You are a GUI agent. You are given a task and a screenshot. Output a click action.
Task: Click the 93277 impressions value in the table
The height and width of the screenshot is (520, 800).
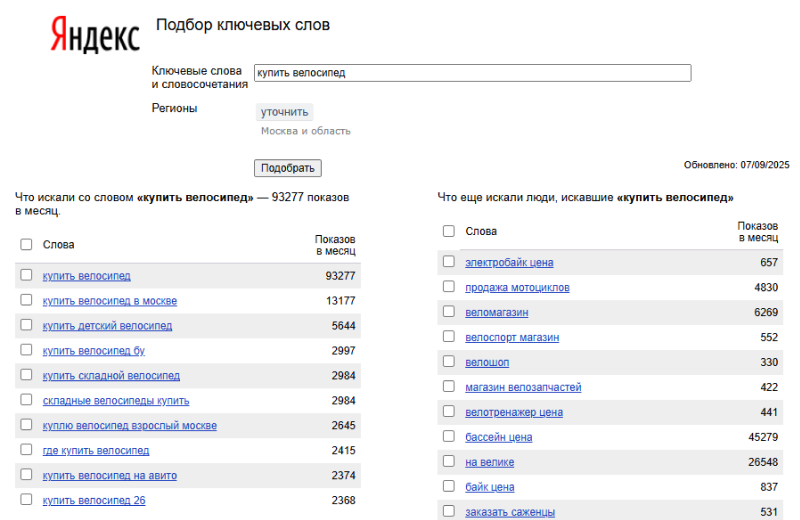pos(340,276)
